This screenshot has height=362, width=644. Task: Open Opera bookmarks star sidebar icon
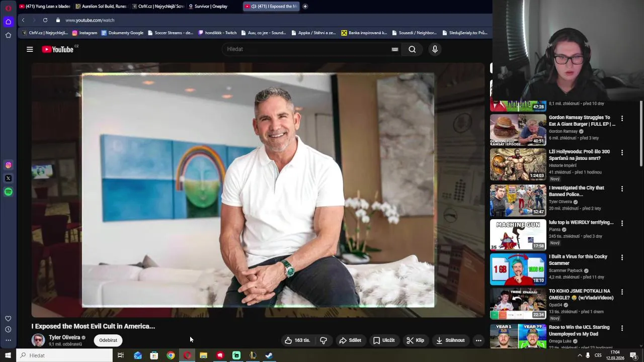pyautogui.click(x=8, y=35)
